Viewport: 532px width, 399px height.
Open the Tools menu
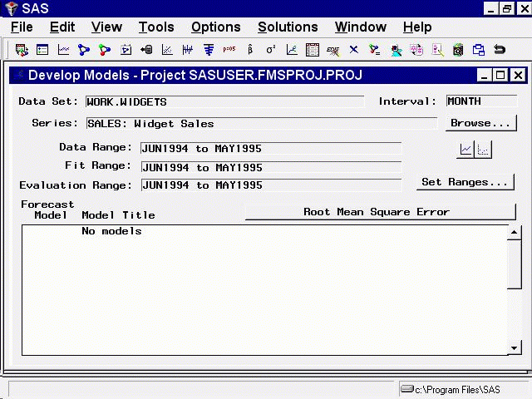point(156,27)
